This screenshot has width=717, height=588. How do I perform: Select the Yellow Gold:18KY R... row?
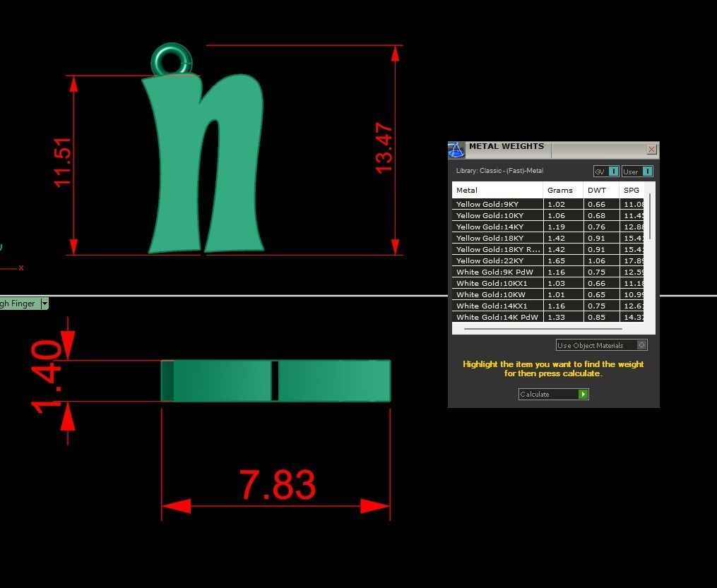[x=547, y=249]
